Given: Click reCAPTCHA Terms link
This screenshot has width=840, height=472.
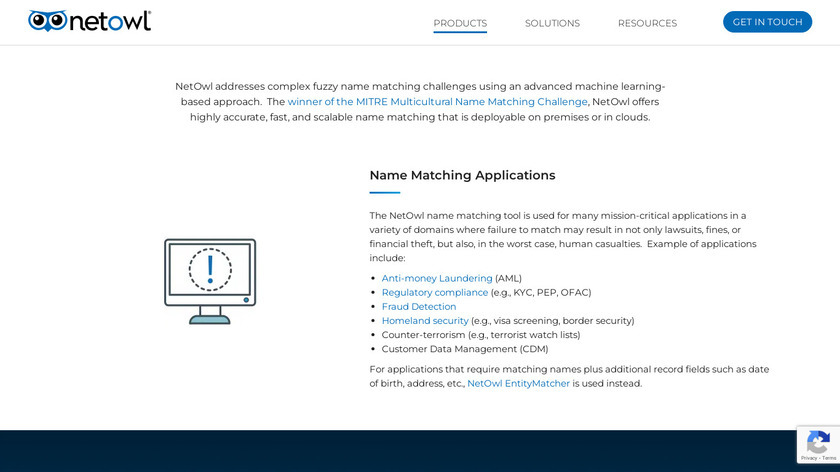Looking at the screenshot, I should coord(829,458).
